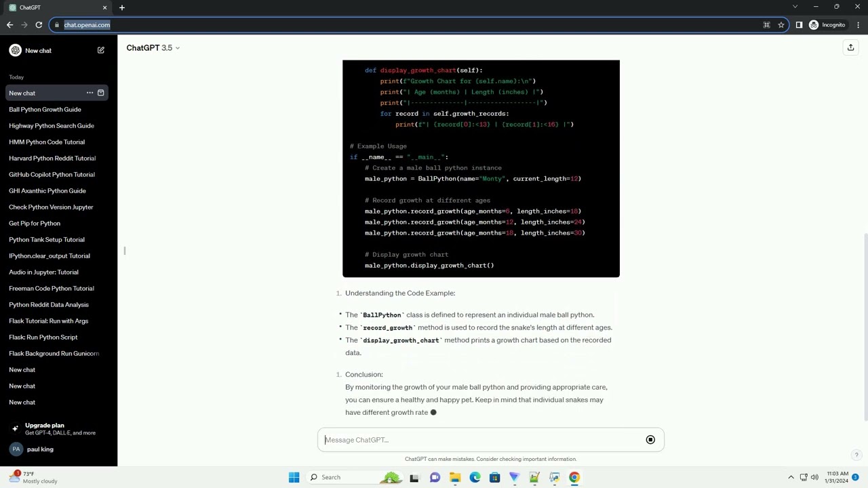Click the taskbar clock showing 11:03 AM
Viewport: 868px width, 488px height.
(837, 477)
